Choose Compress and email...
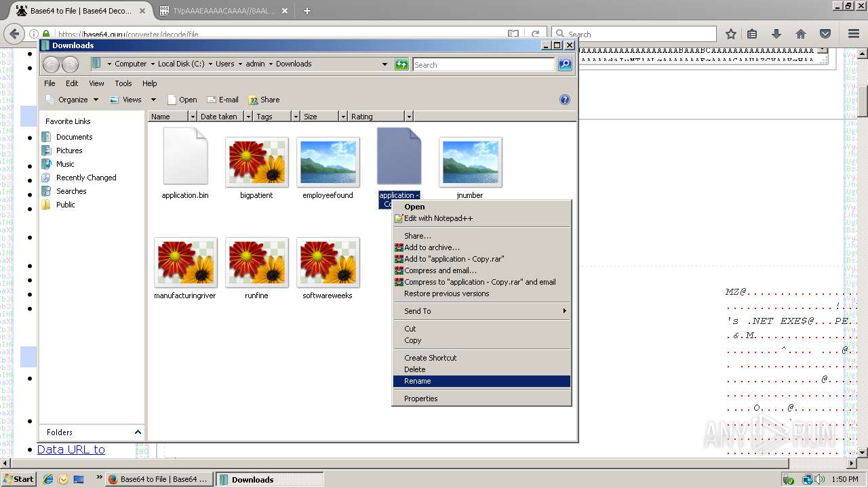 point(481,270)
